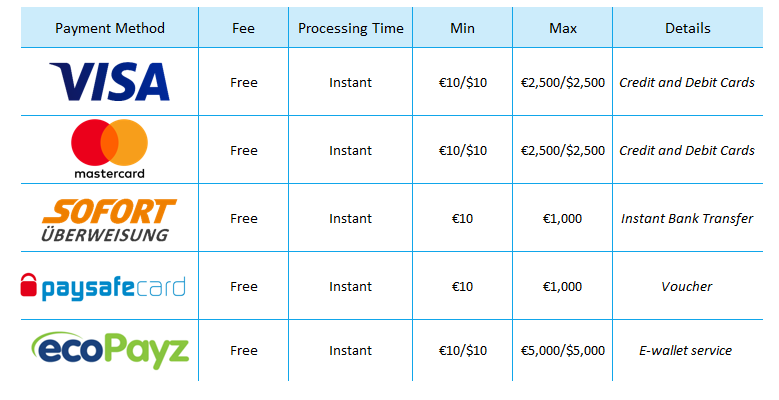This screenshot has height=400, width=779.
Task: Select Instant processing time for ecoPayz
Action: [350, 351]
